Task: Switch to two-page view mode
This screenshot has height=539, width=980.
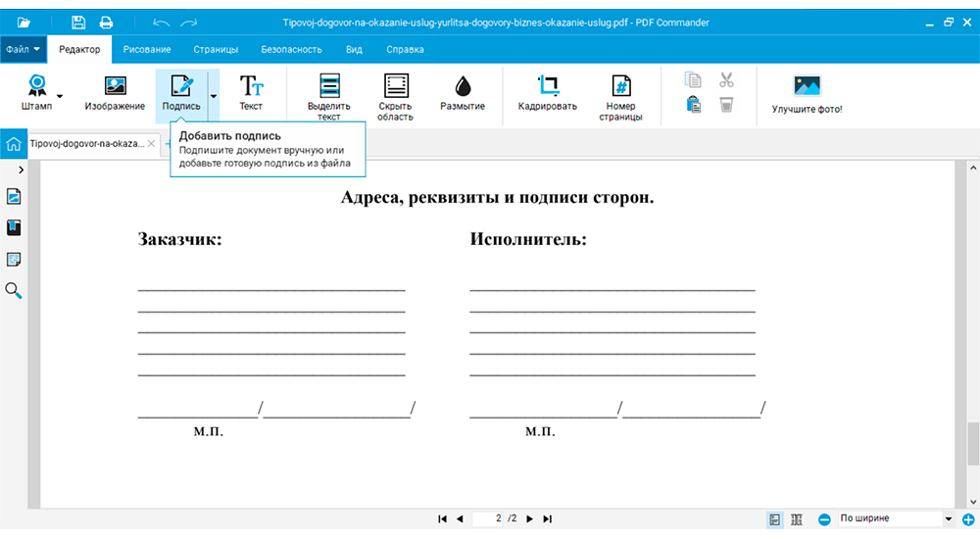Action: click(797, 519)
